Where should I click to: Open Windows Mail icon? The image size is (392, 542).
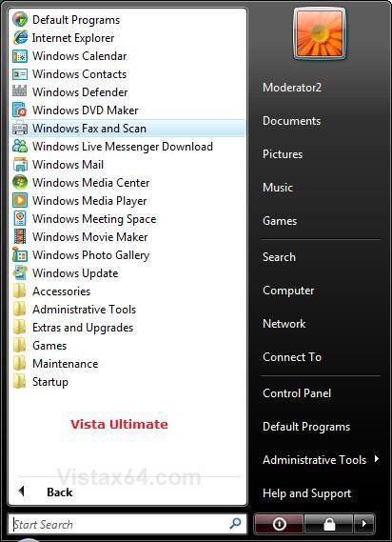(20, 164)
